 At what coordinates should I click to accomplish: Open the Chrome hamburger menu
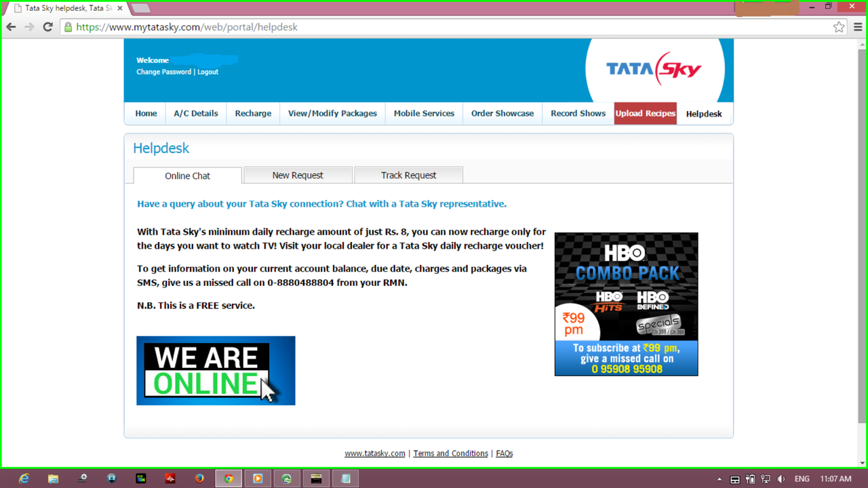coord(858,27)
